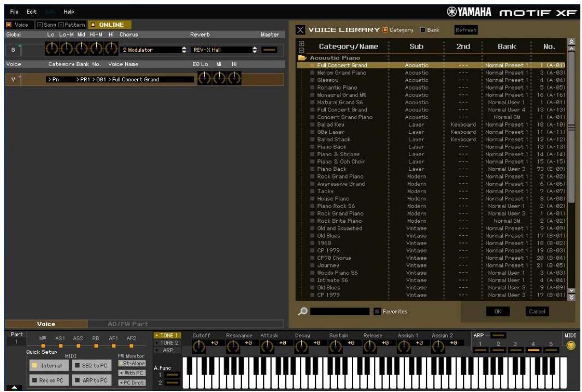Open the Reverb type dropdown showing REV-X Hall
The image size is (582, 392).
pos(224,50)
